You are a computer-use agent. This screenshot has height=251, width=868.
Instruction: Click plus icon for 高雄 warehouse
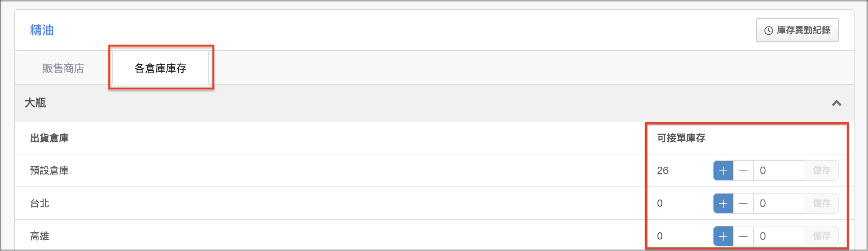(x=723, y=236)
